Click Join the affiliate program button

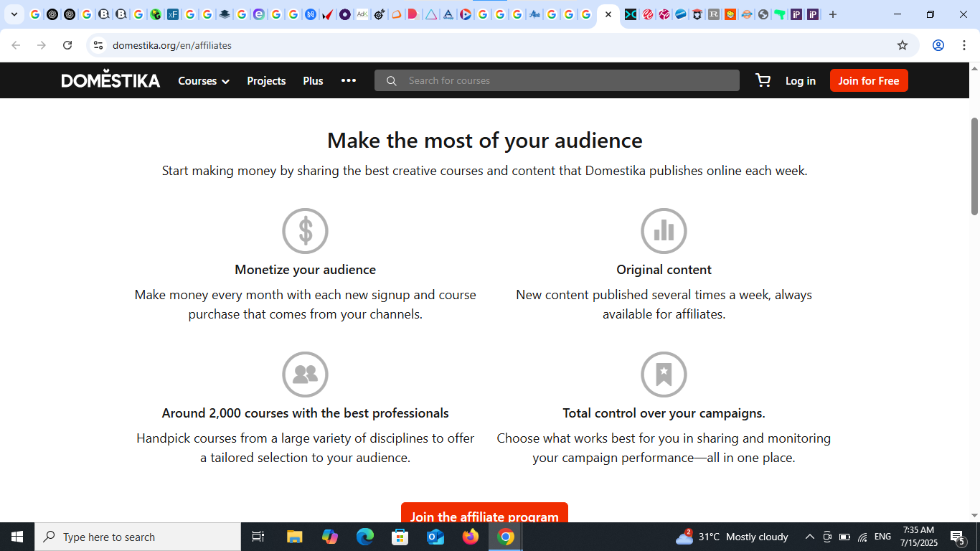tap(484, 512)
